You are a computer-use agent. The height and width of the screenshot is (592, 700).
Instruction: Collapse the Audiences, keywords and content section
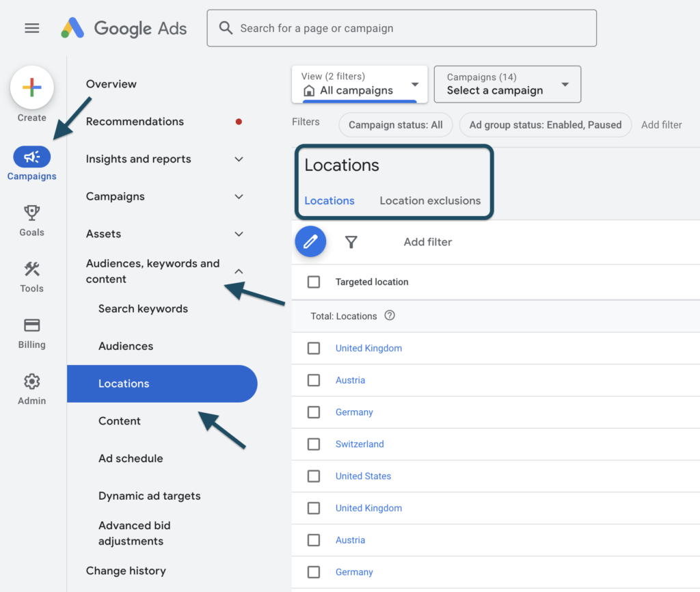(x=239, y=271)
